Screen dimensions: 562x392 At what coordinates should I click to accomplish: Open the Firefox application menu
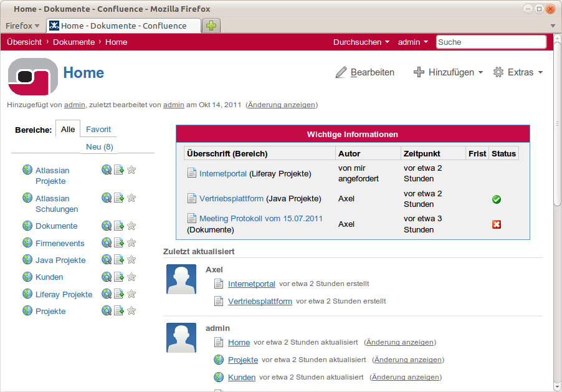tap(22, 26)
